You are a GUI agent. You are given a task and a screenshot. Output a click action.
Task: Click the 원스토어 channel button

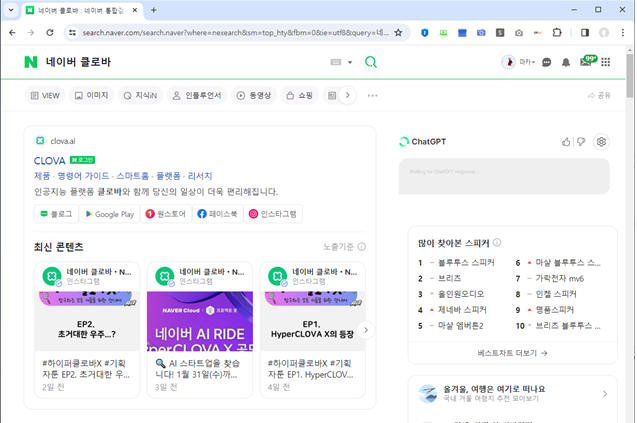[166, 214]
